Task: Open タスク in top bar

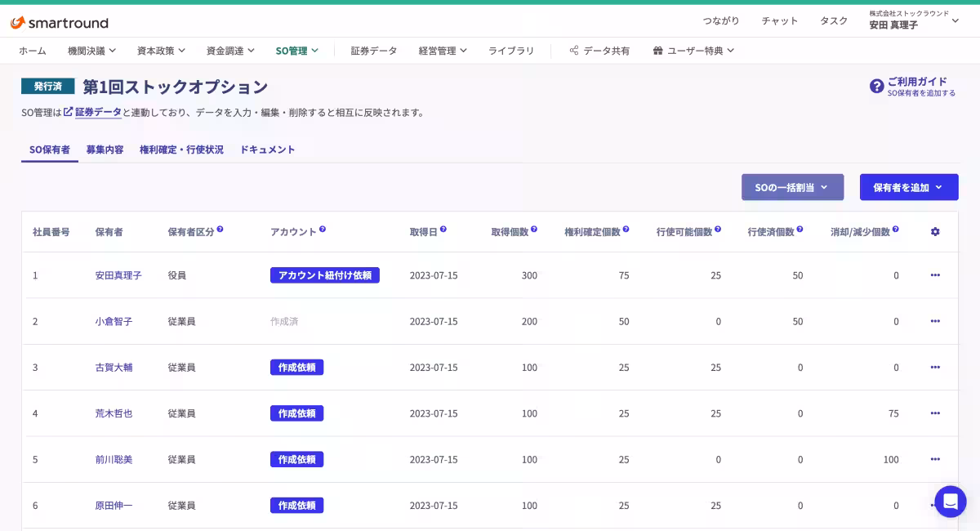Action: click(x=834, y=21)
